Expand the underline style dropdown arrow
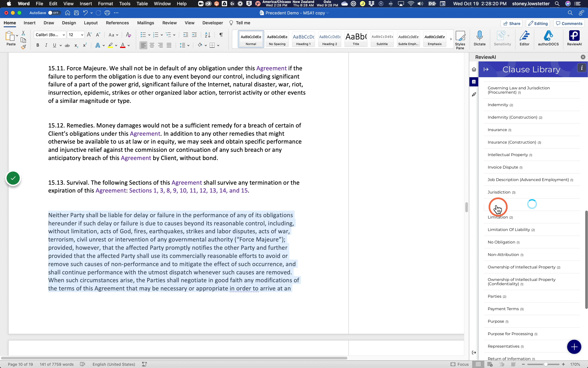Image resolution: width=588 pixels, height=368 pixels. [x=61, y=46]
